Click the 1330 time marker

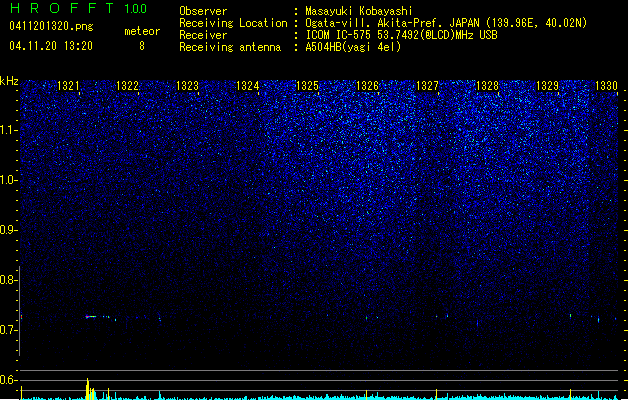[x=607, y=86]
